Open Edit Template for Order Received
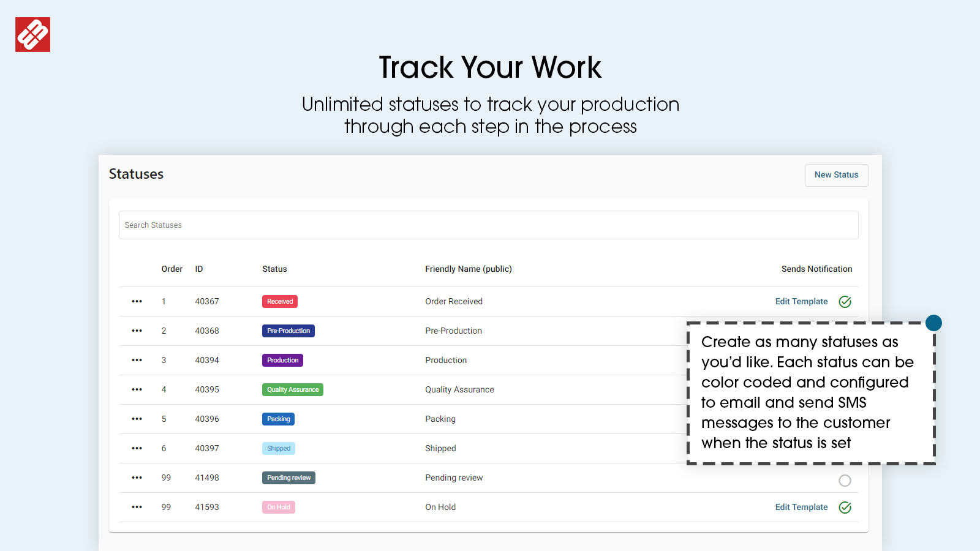This screenshot has width=980, height=551. 801,301
